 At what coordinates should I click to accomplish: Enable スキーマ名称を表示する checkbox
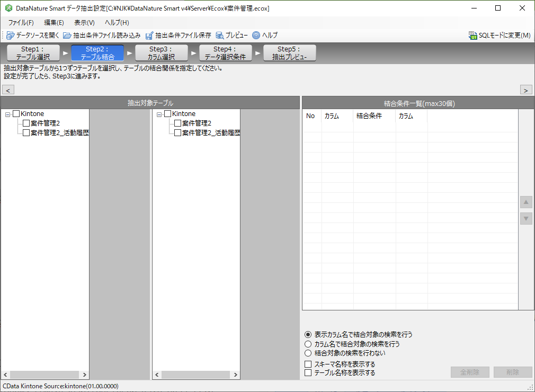308,364
